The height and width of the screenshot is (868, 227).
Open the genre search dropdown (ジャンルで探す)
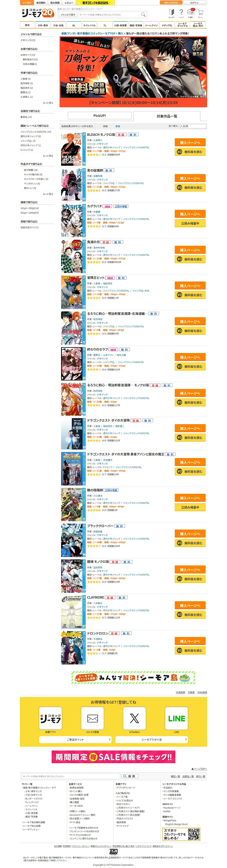point(68,15)
